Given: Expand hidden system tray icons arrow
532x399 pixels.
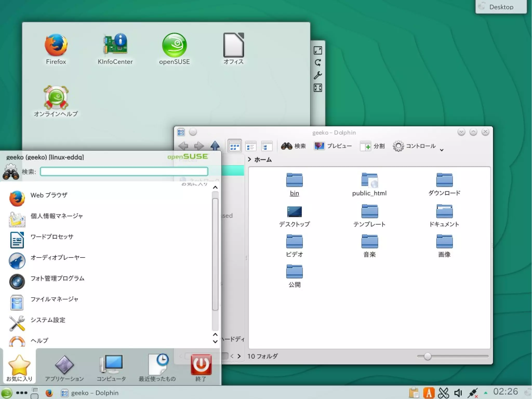Looking at the screenshot, I should coord(486,393).
